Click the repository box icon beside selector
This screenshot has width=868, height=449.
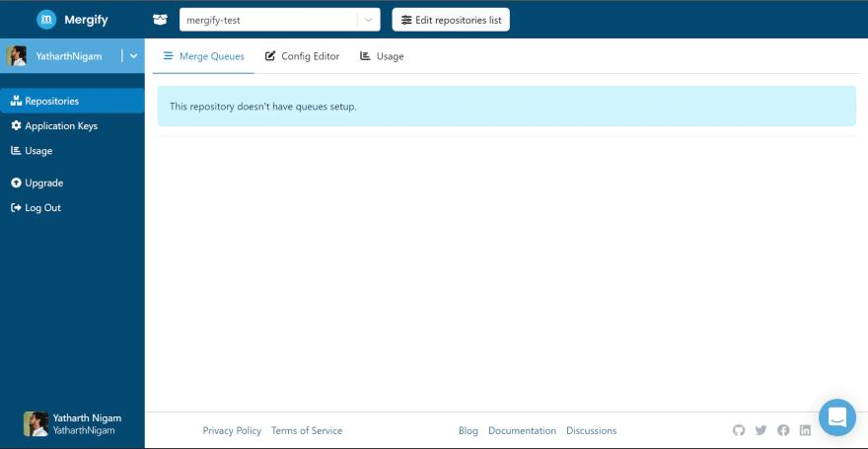pos(160,20)
